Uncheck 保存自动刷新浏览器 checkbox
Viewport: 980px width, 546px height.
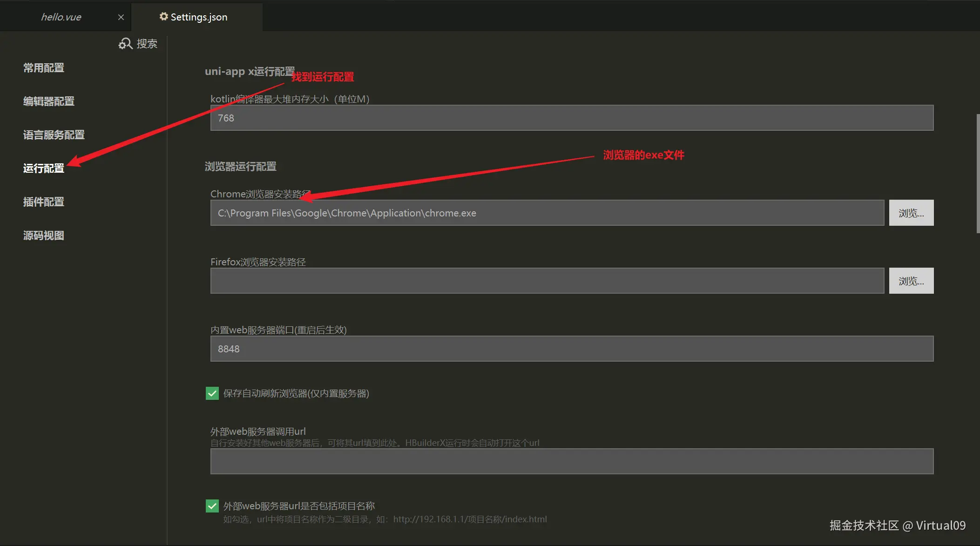coord(212,393)
